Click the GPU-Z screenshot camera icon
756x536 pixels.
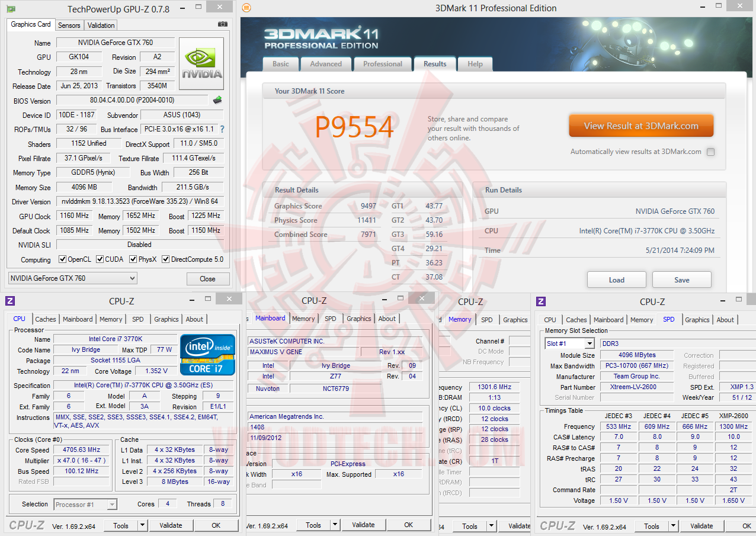click(x=222, y=24)
